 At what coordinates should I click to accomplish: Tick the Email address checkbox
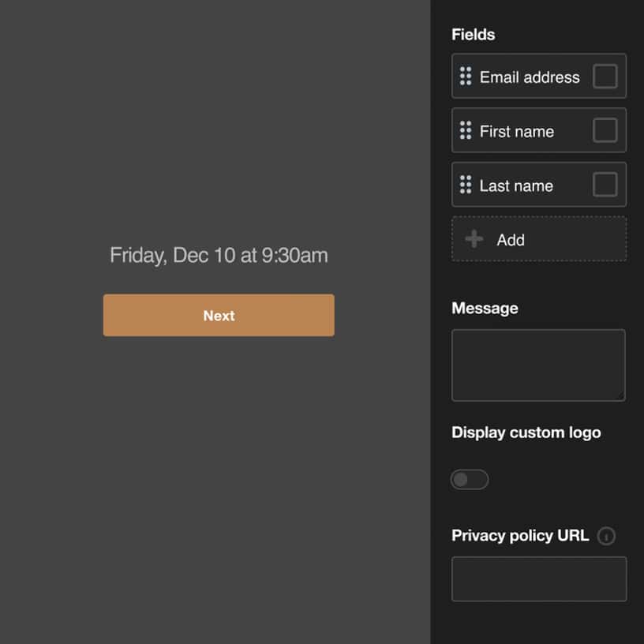pos(605,77)
